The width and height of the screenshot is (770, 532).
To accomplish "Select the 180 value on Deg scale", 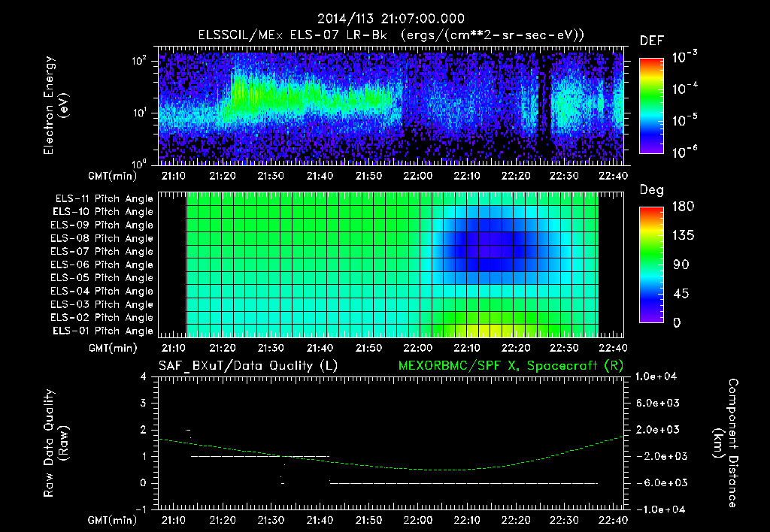I will click(x=683, y=206).
